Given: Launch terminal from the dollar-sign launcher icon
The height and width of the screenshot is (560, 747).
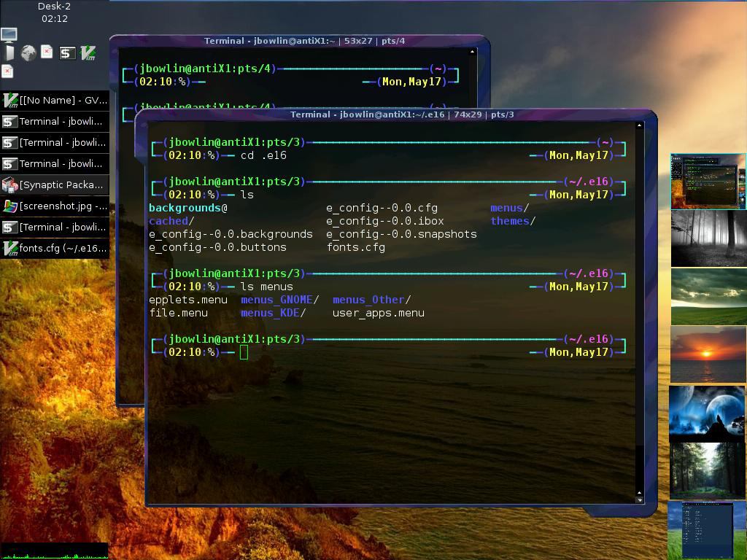Looking at the screenshot, I should pyautogui.click(x=67, y=53).
